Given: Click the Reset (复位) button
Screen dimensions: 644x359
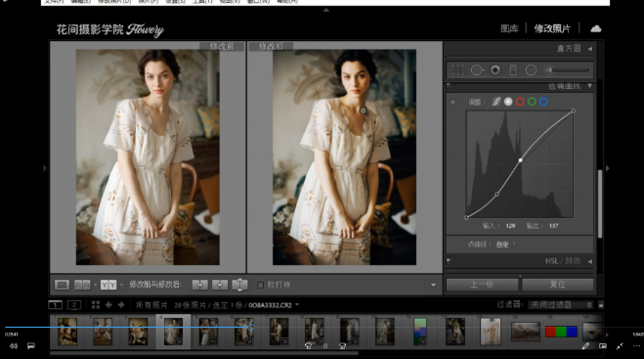Looking at the screenshot, I should pyautogui.click(x=557, y=285).
